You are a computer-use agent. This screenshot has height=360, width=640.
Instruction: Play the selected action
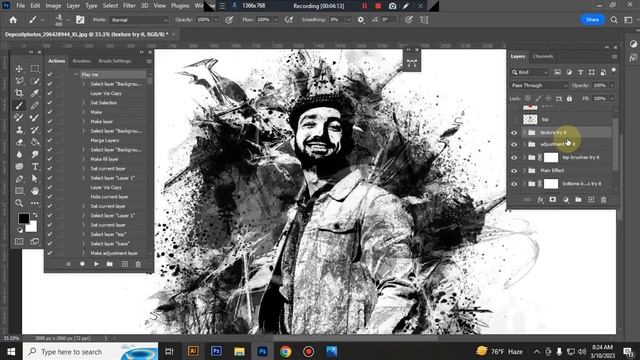96,264
